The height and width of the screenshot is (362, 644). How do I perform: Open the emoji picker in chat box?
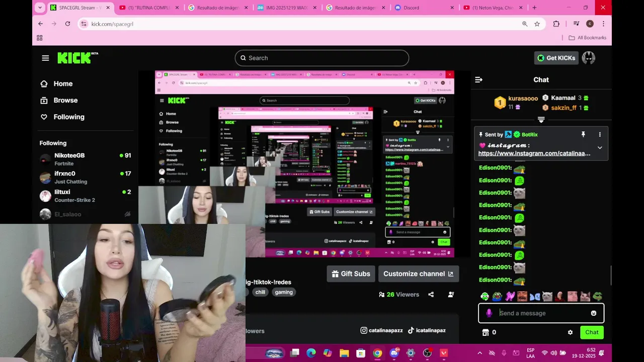point(594,313)
